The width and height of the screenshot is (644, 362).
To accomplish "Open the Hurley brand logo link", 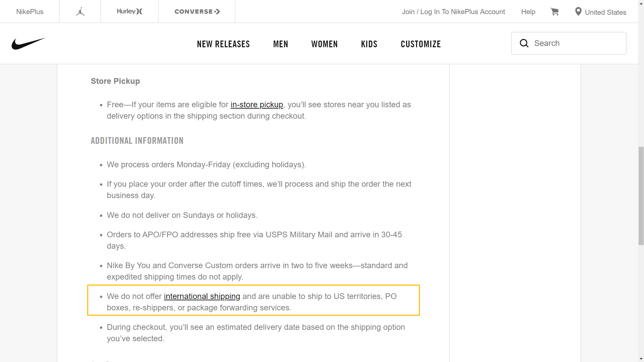I will pyautogui.click(x=129, y=11).
